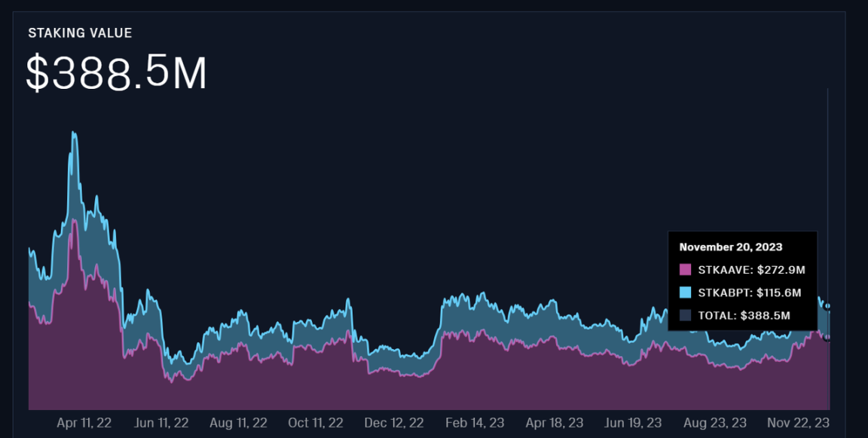Viewport: 868px width, 438px height.
Task: Click the Apr 11, 22 axis label
Action: (x=84, y=423)
